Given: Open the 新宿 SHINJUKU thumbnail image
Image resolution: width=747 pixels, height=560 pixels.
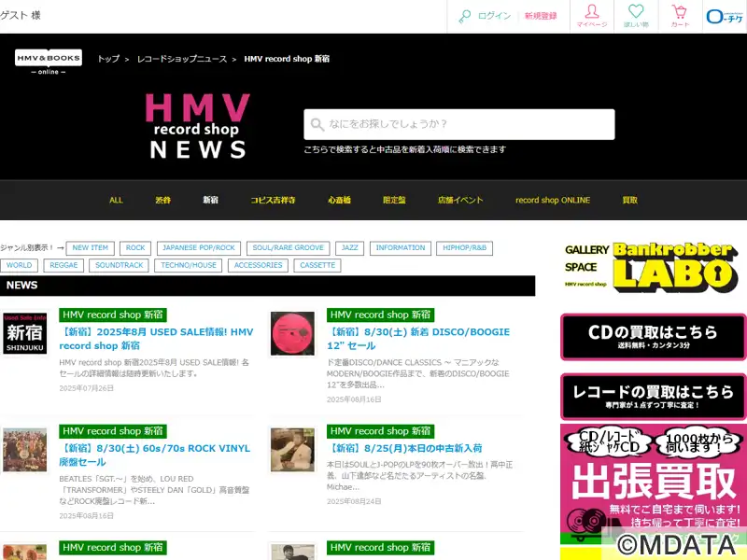Looking at the screenshot, I should 25,333.
